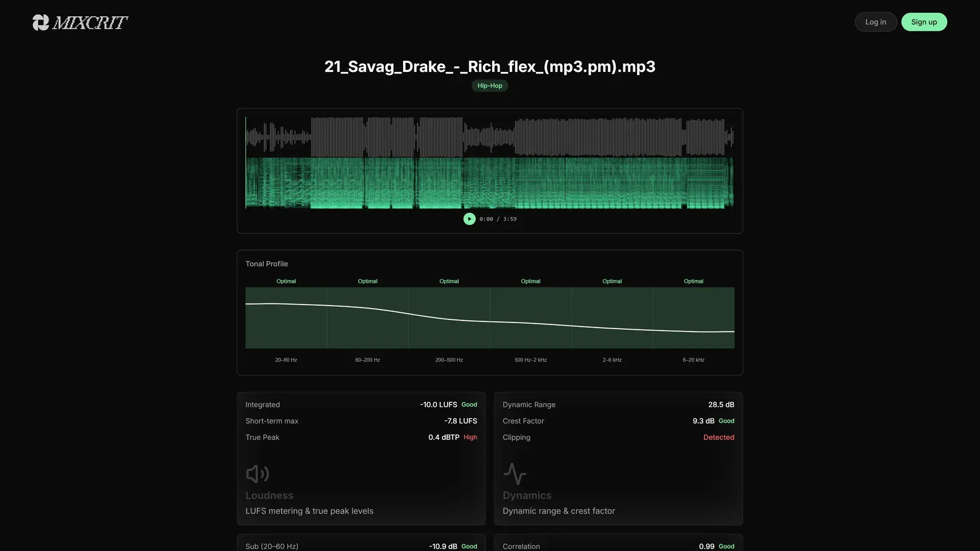Click the 0.99 correlation value

tap(706, 546)
